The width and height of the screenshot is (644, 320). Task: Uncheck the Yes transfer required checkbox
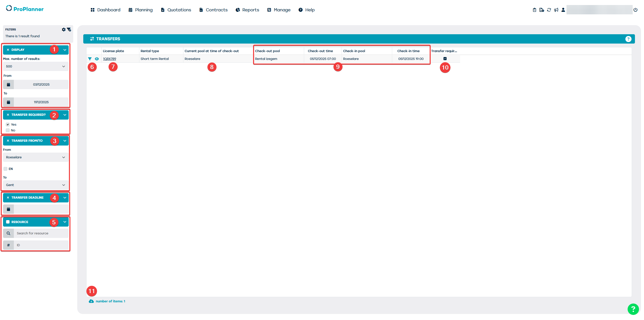(x=8, y=124)
